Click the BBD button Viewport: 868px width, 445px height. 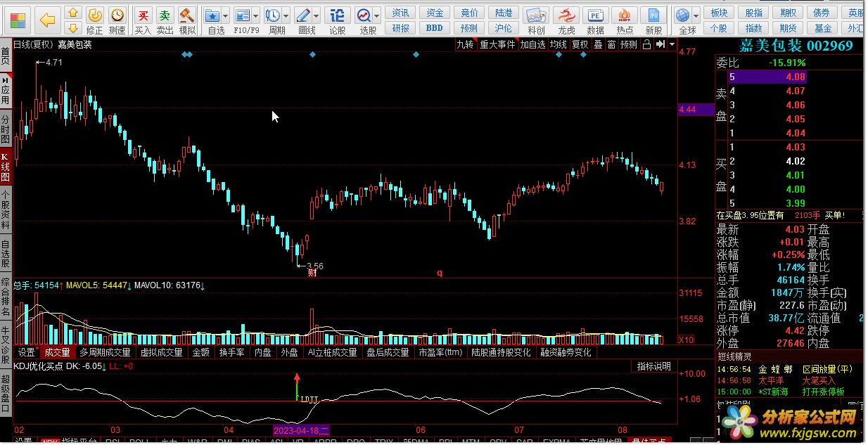(x=435, y=28)
